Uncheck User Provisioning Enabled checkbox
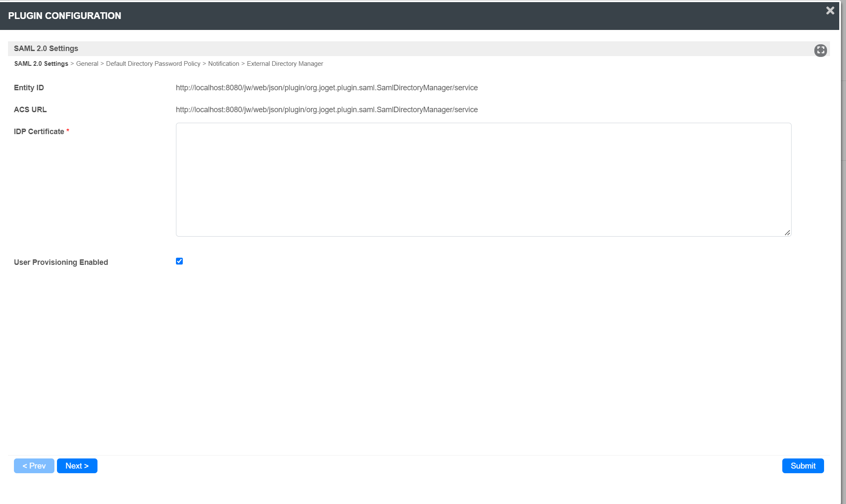Viewport: 846px width, 504px height. [x=179, y=261]
